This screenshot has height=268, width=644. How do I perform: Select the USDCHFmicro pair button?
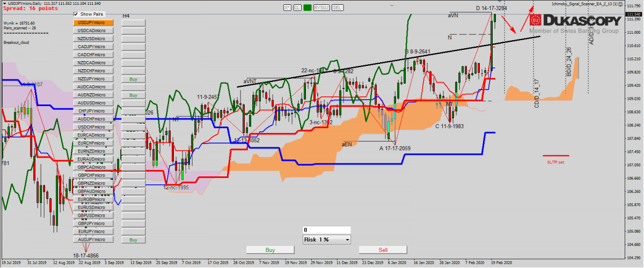click(x=93, y=127)
